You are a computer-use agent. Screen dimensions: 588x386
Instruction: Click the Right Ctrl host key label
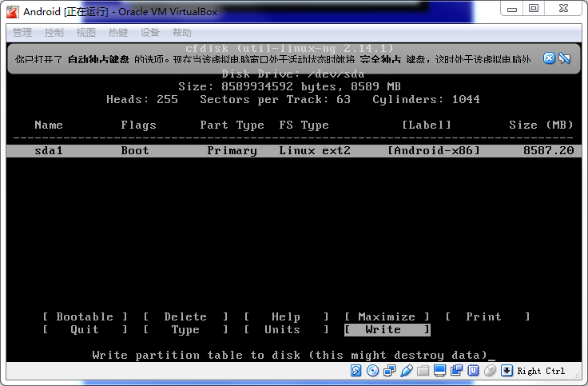click(x=541, y=371)
